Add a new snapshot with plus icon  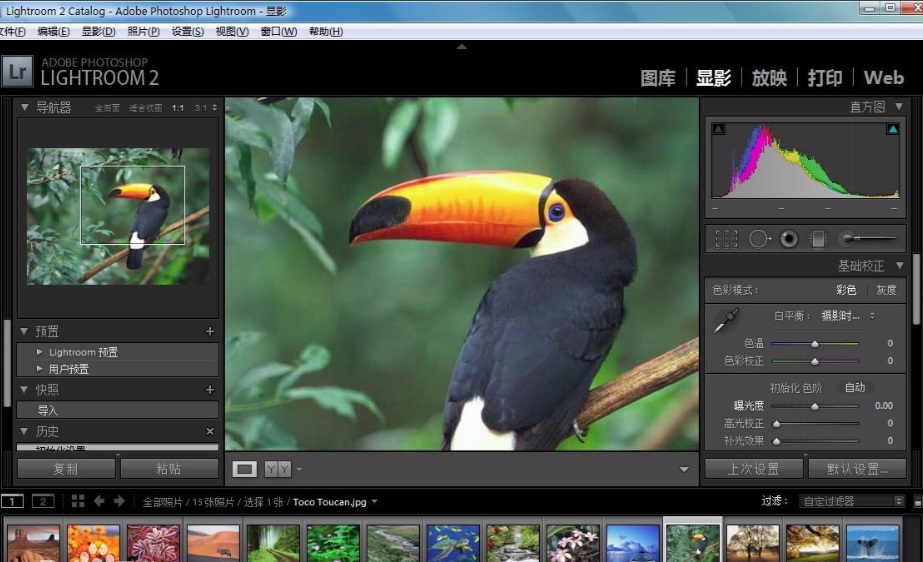[210, 390]
